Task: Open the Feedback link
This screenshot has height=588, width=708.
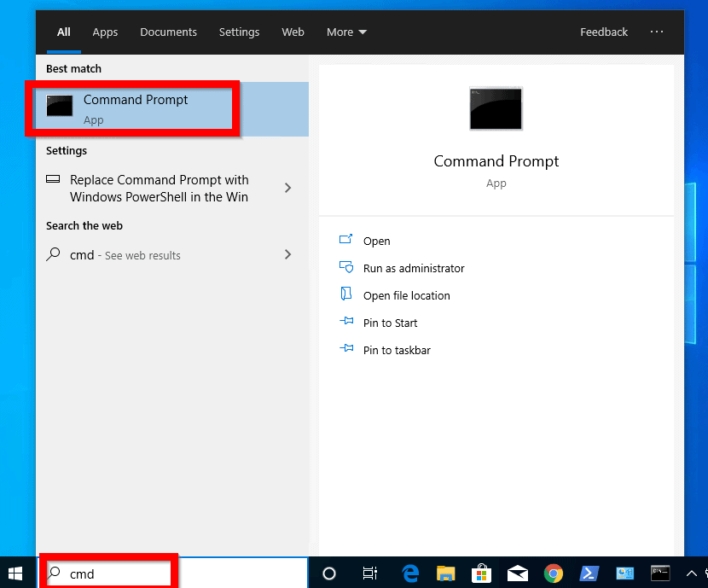Action: 603,32
